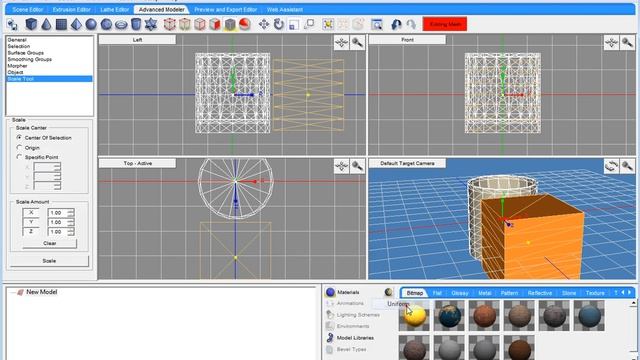This screenshot has height=360, width=640.
Task: Toggle the X axis scale button
Action: [31, 212]
